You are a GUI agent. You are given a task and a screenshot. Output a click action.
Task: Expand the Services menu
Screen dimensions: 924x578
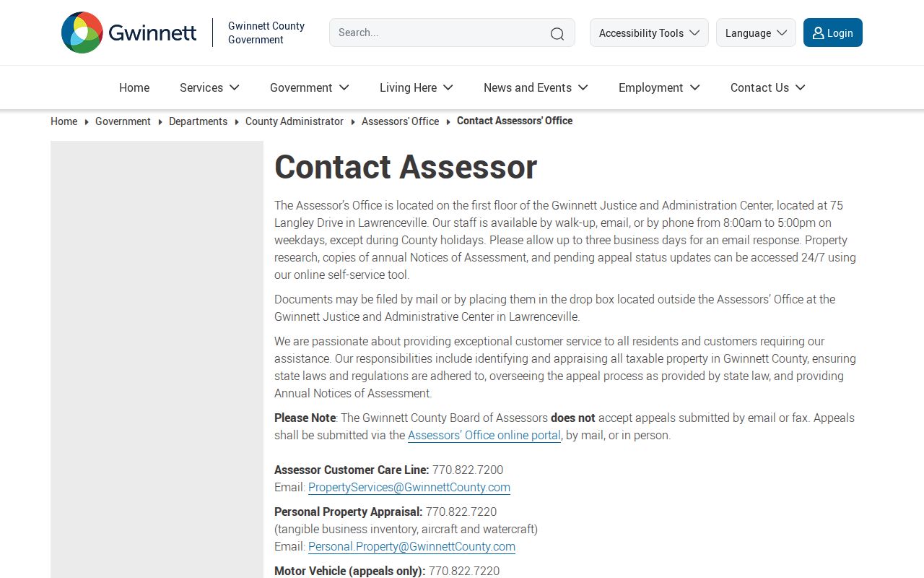coord(209,87)
